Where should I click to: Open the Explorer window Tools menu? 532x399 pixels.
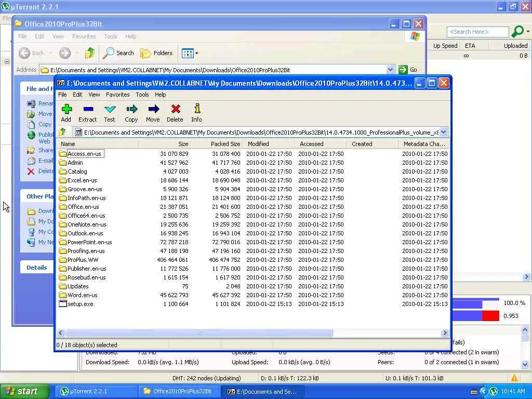pyautogui.click(x=110, y=36)
